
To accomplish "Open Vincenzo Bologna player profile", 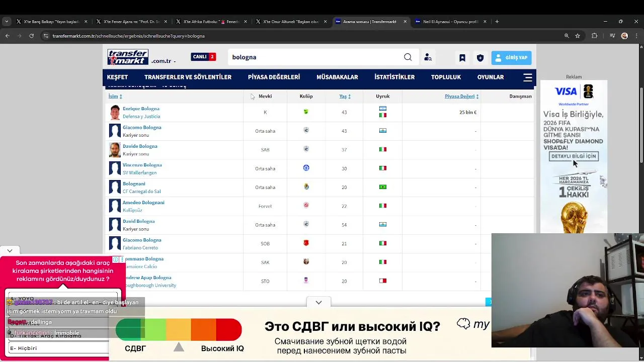I will point(142,165).
